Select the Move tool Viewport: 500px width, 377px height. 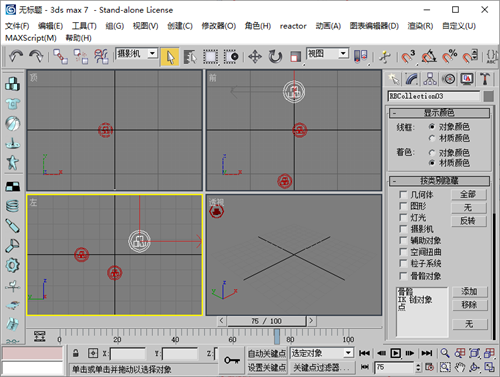pyautogui.click(x=255, y=57)
